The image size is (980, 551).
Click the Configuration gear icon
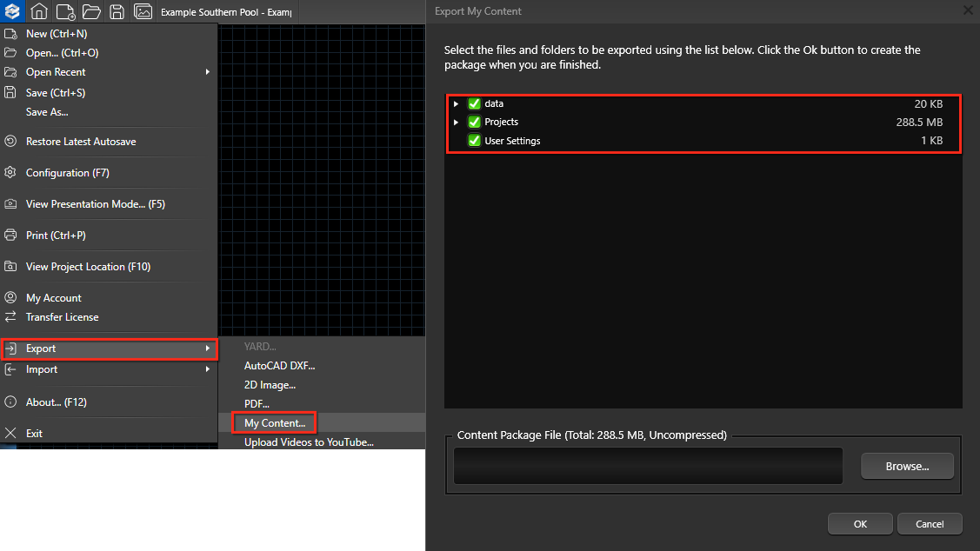click(10, 172)
